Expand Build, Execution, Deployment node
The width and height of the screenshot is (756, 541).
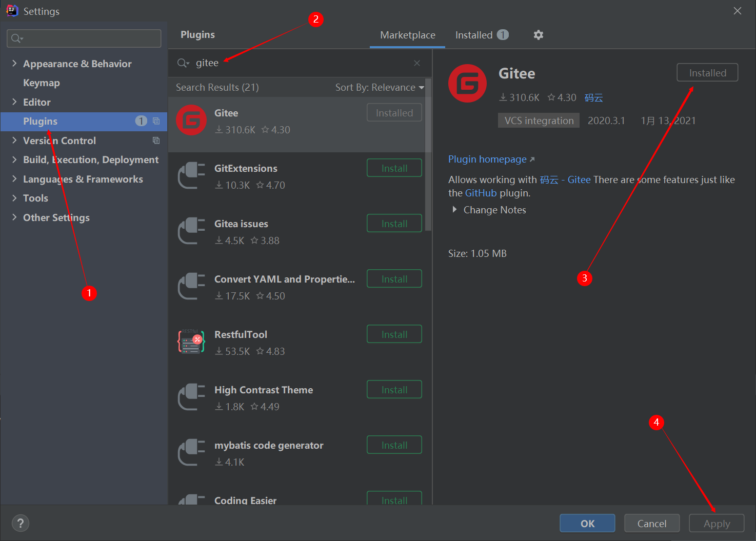14,159
